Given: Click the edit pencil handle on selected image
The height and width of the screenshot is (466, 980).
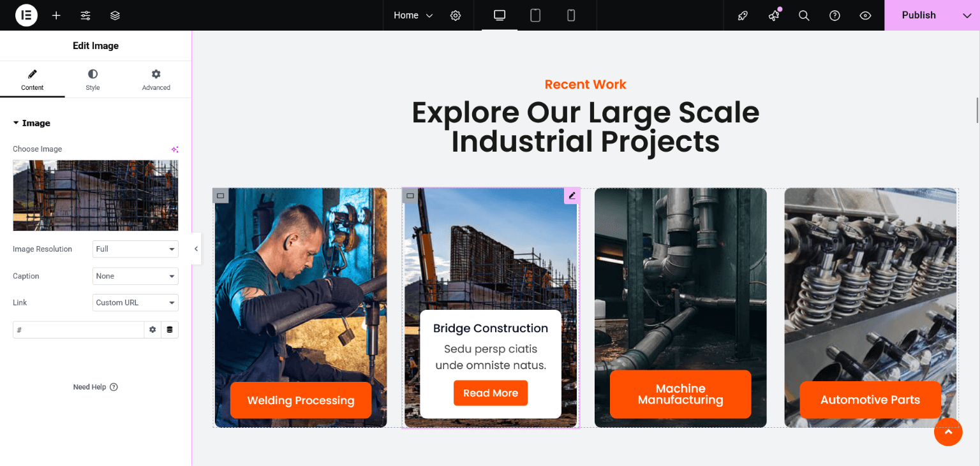Looking at the screenshot, I should (x=572, y=196).
